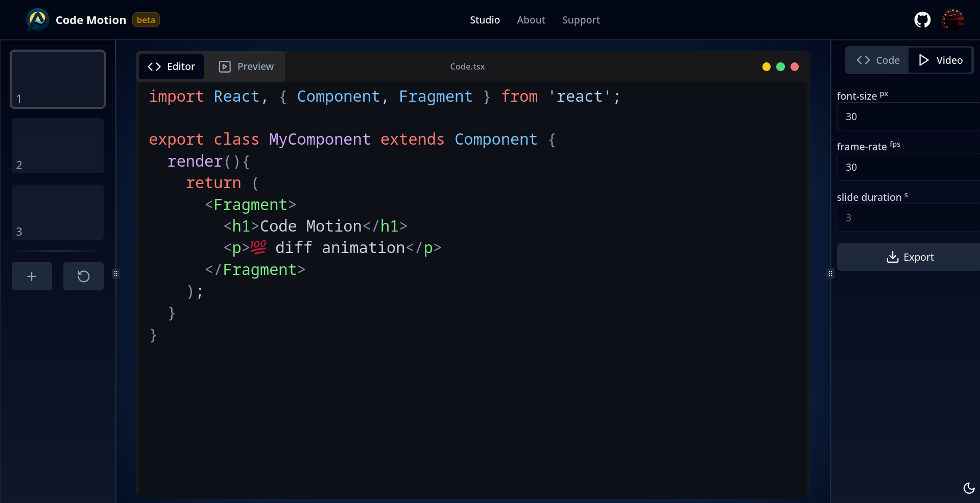Click the opening <Fragment> tag line
Image resolution: width=980 pixels, height=503 pixels.
pyautogui.click(x=250, y=205)
